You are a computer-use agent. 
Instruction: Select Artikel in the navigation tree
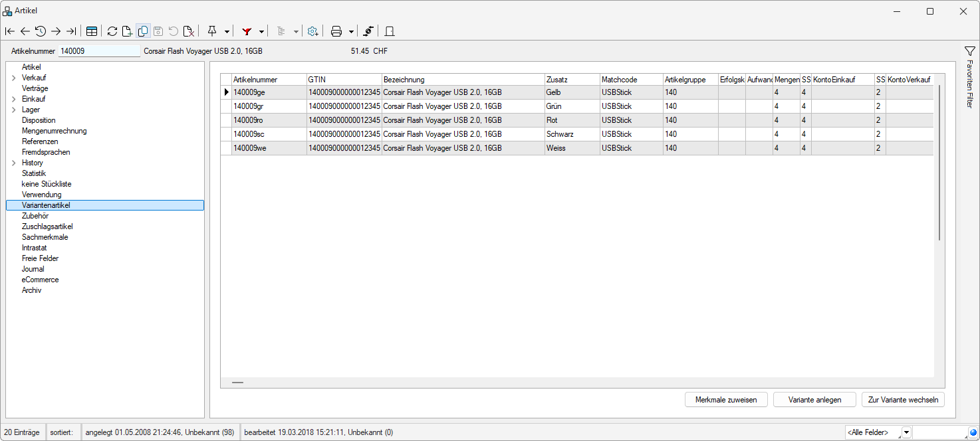(31, 67)
